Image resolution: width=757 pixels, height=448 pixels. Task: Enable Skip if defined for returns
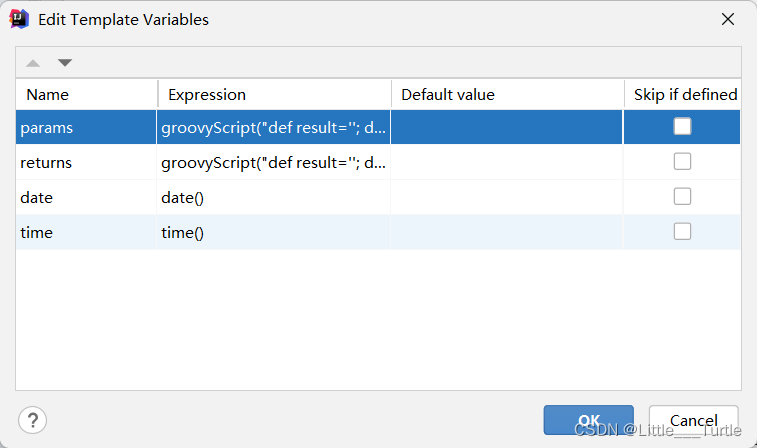(682, 162)
